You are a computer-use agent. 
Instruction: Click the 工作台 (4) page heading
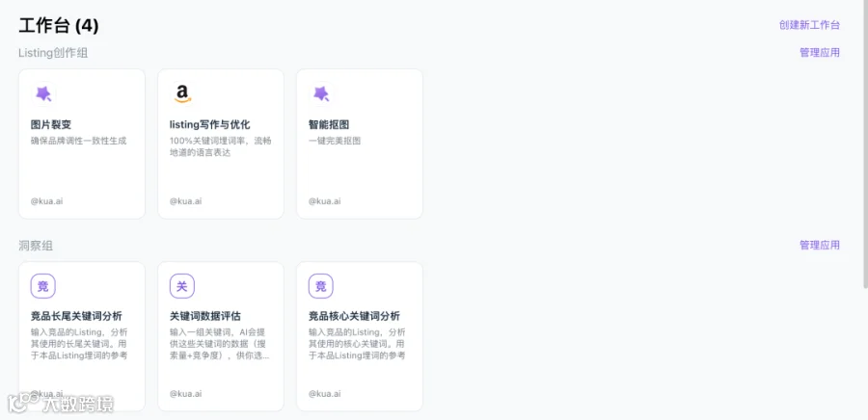pyautogui.click(x=59, y=25)
